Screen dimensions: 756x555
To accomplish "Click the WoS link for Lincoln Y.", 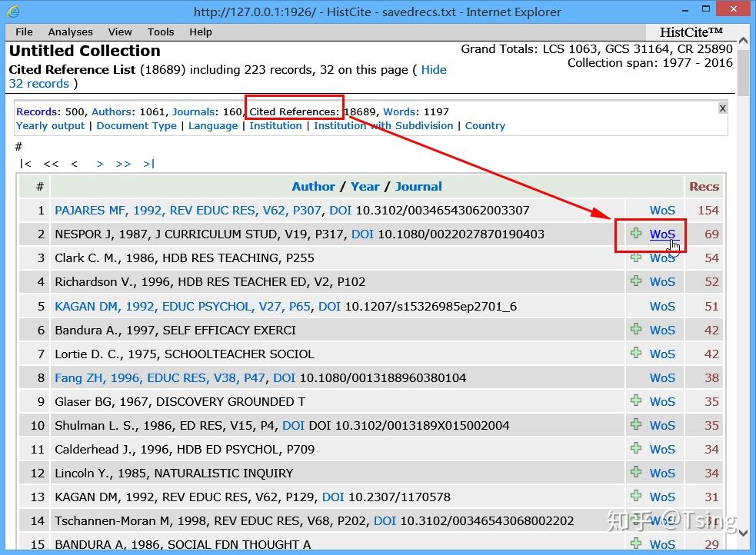I will 662,473.
